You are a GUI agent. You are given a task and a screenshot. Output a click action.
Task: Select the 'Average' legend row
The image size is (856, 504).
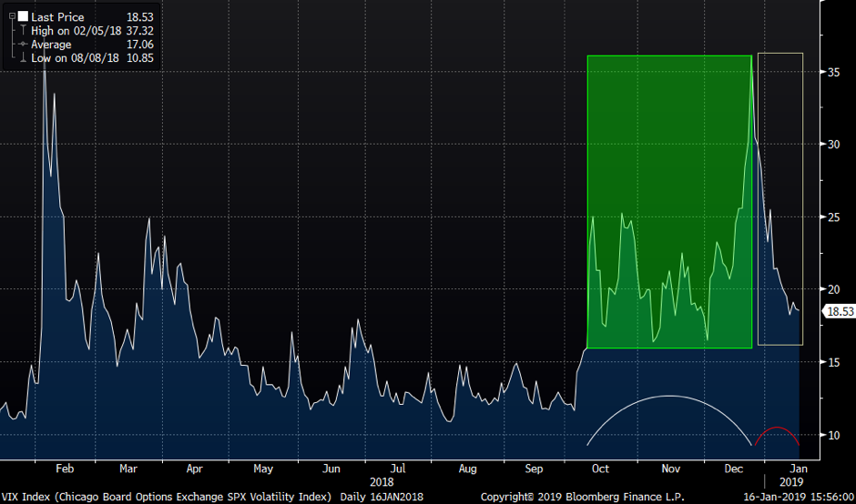pyautogui.click(x=51, y=45)
